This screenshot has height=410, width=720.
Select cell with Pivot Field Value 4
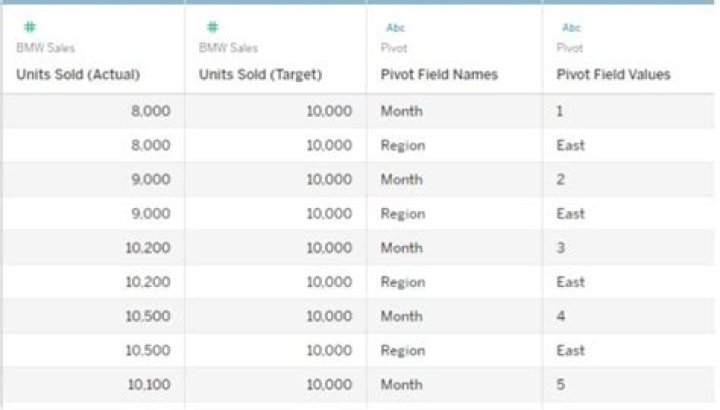(628, 316)
